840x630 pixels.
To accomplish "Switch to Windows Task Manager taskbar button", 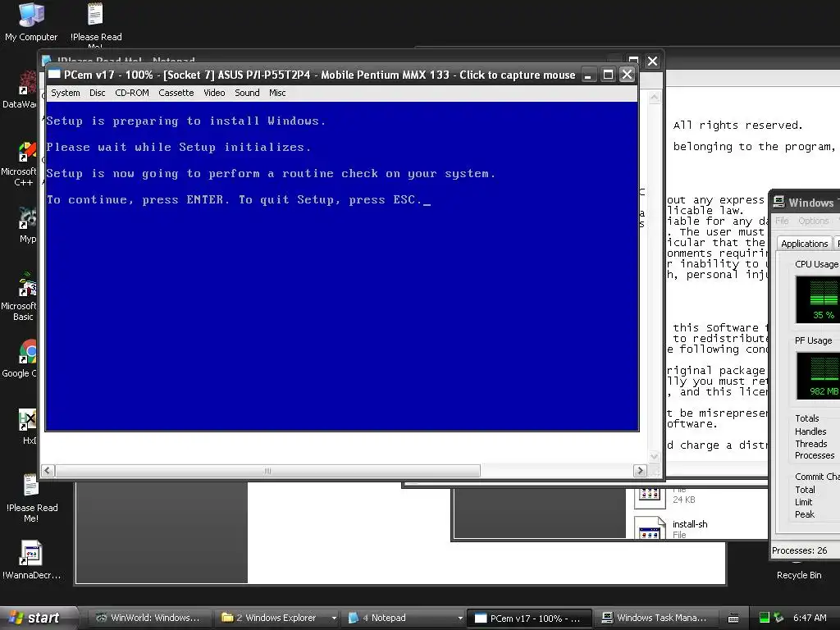I will point(655,618).
